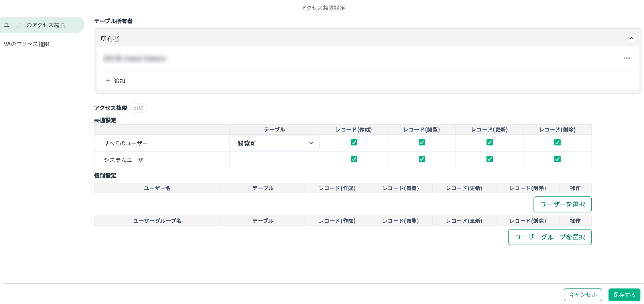
Task: Toggle レコード(削除) checkbox for システムユーザー
Action: point(557,159)
